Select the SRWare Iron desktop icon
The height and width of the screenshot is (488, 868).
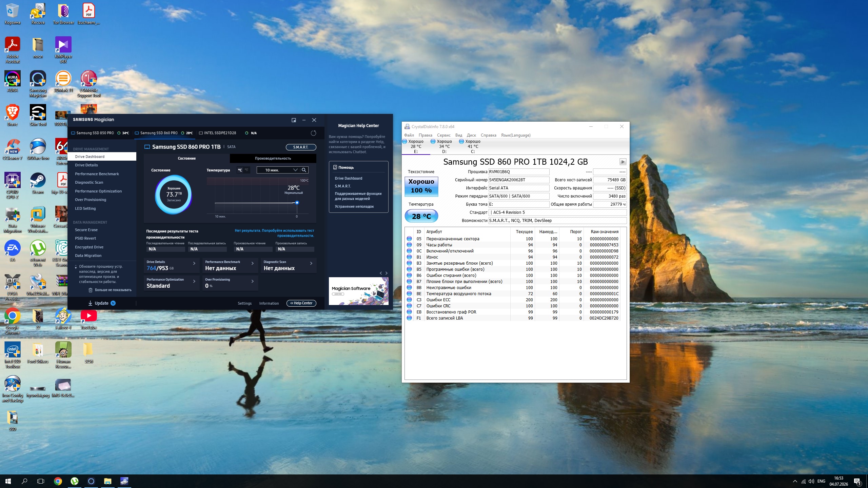[38, 149]
